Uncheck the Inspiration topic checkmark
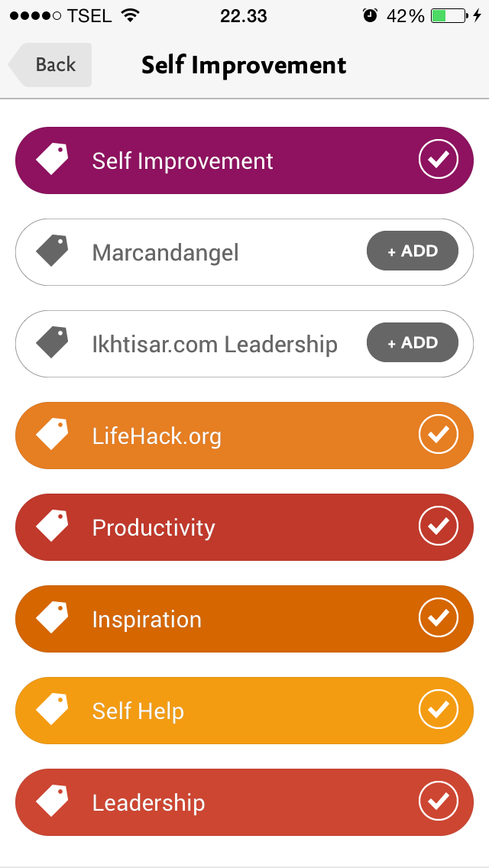 pos(439,618)
